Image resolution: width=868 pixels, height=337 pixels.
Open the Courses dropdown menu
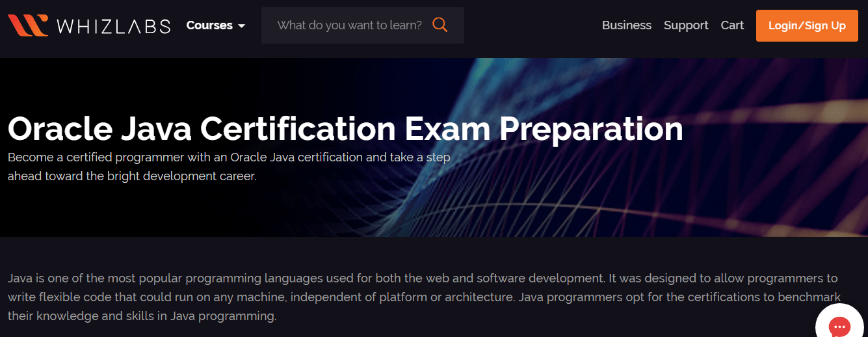click(x=216, y=25)
